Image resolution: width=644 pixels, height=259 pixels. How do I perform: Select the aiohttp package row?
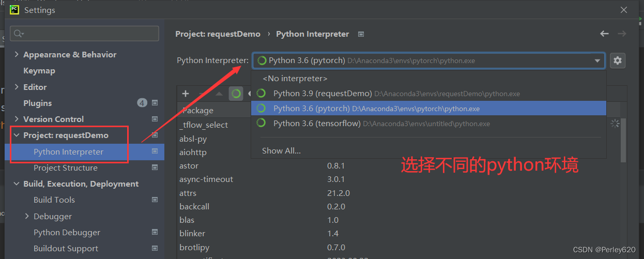pyautogui.click(x=192, y=152)
